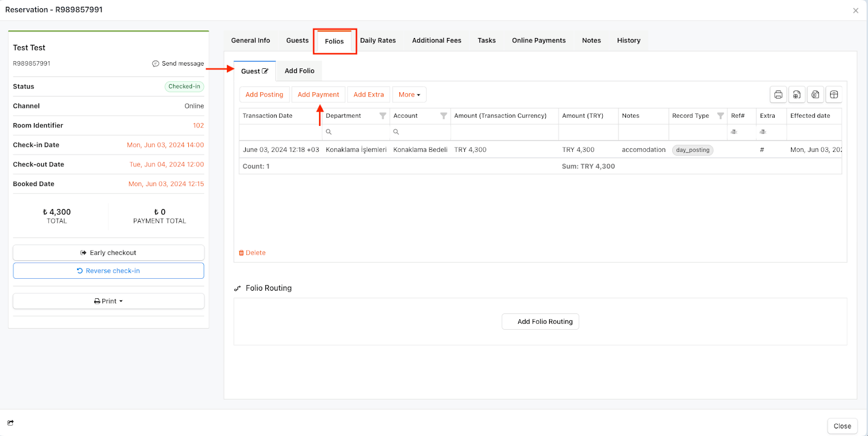868x436 pixels.
Task: Click the Record Type filter funnel
Action: click(720, 116)
